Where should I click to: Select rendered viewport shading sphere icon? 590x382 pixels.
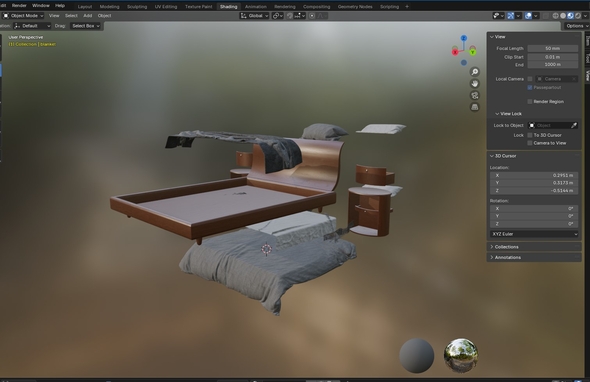[578, 16]
